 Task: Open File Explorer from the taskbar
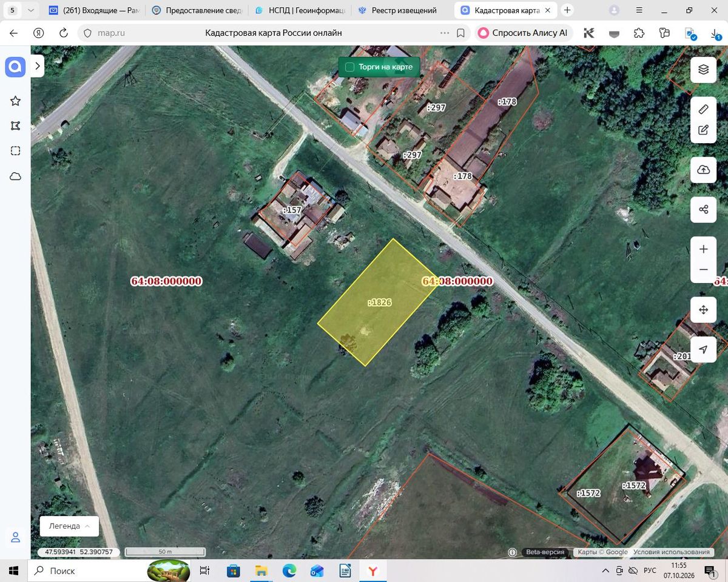[261, 571]
